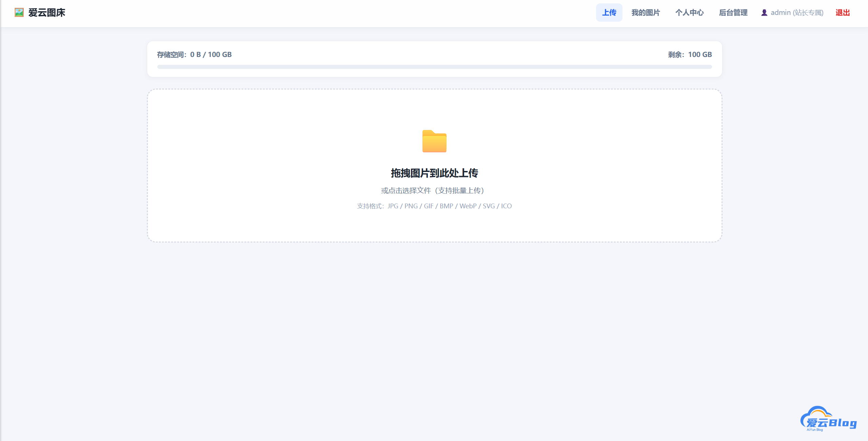The height and width of the screenshot is (441, 868).
Task: Click the AiYun Blog small caption
Action: (x=814, y=430)
